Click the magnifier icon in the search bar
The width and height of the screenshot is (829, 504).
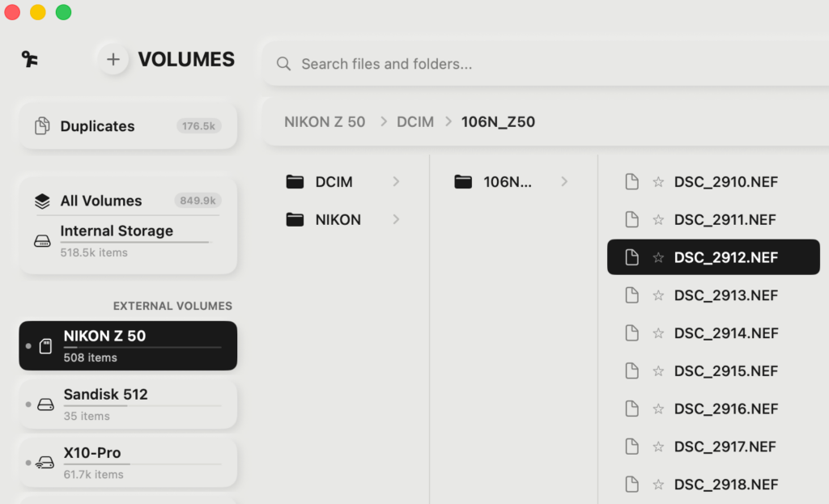pyautogui.click(x=283, y=63)
